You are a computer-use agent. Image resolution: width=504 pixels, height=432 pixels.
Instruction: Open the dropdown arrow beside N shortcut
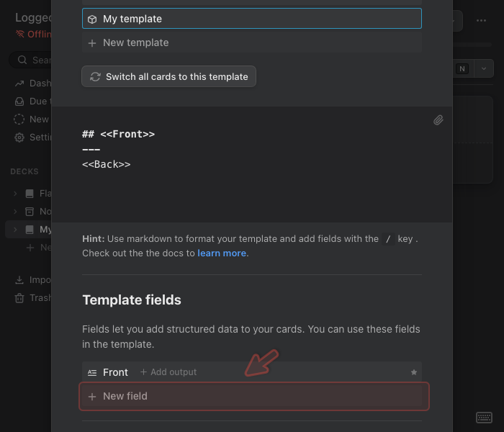(x=482, y=68)
